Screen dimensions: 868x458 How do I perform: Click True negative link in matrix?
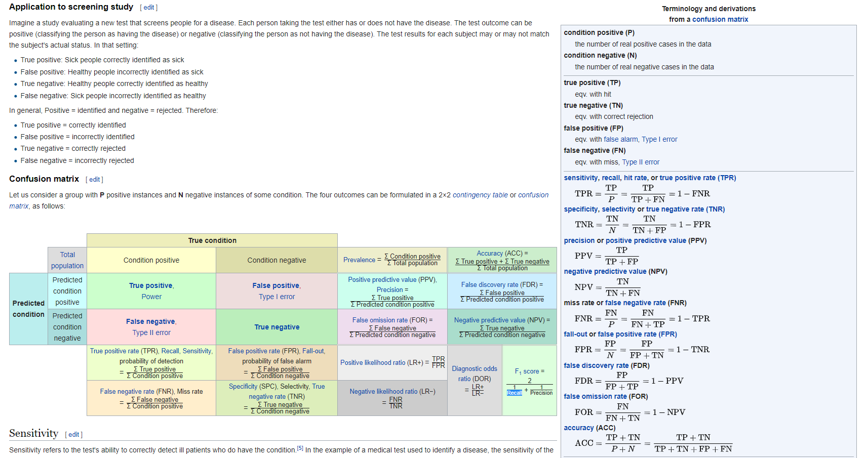point(277,327)
